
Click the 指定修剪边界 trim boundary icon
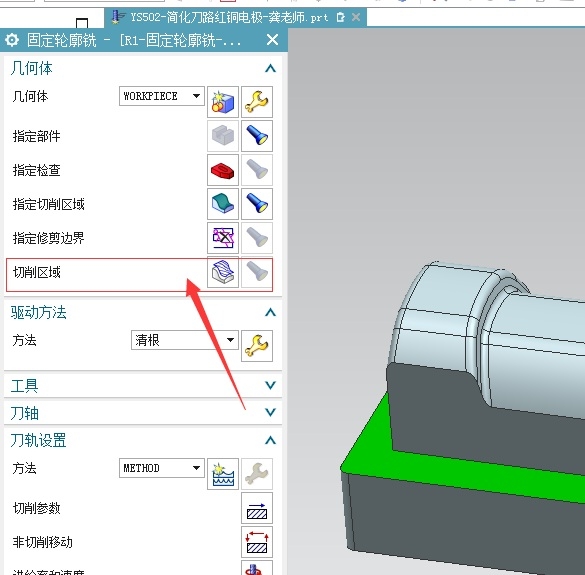click(223, 238)
